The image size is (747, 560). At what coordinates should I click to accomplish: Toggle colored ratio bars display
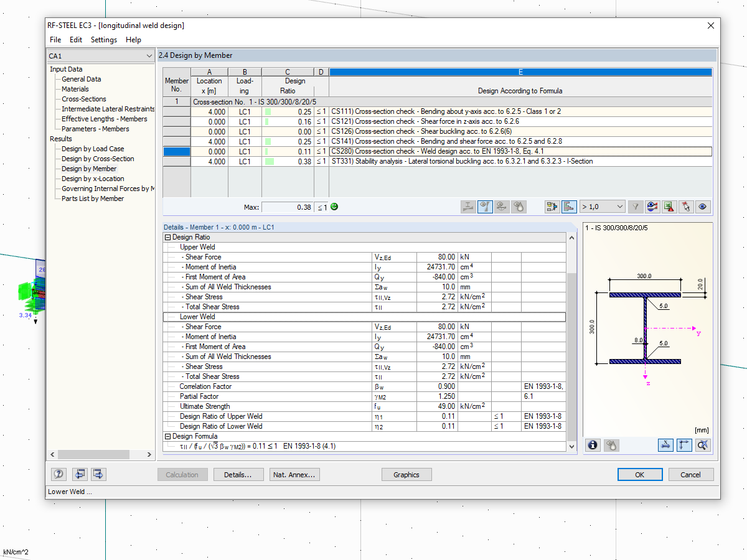569,207
